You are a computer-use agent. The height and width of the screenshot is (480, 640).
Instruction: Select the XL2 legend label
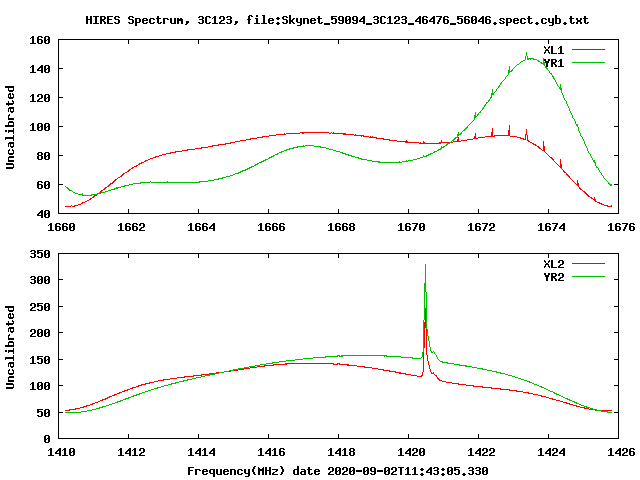click(x=553, y=264)
